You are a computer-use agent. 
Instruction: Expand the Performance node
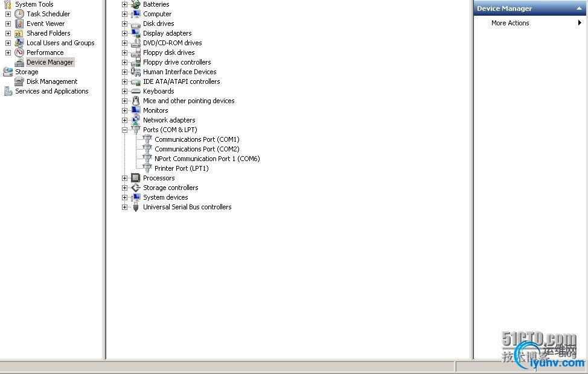coord(8,53)
